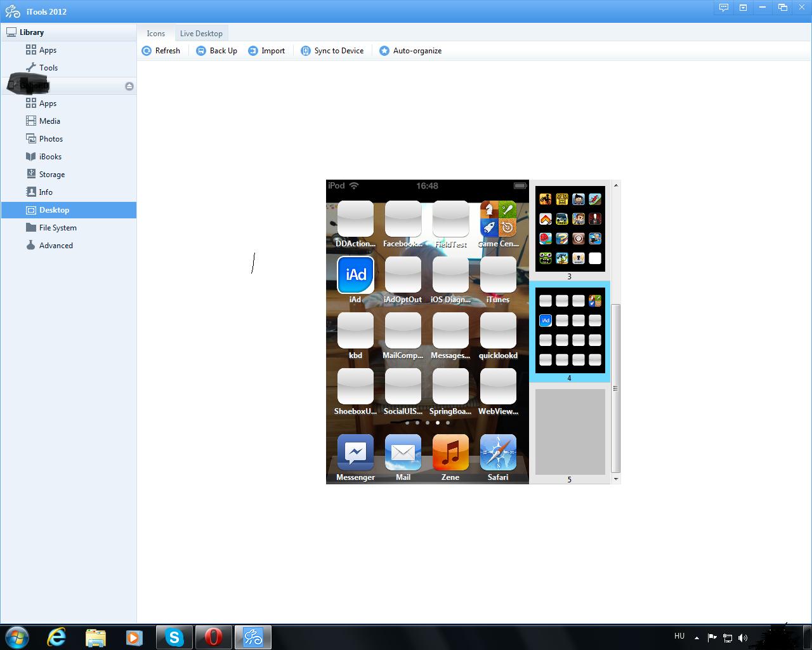Select the iOS Diagnostics app icon
Image resolution: width=812 pixels, height=650 pixels.
click(x=450, y=275)
